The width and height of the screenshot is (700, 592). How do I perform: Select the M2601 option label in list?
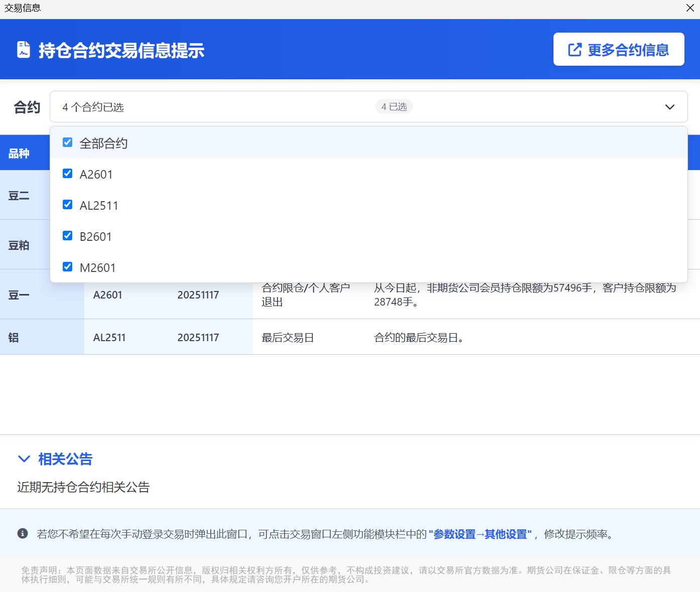pos(98,268)
